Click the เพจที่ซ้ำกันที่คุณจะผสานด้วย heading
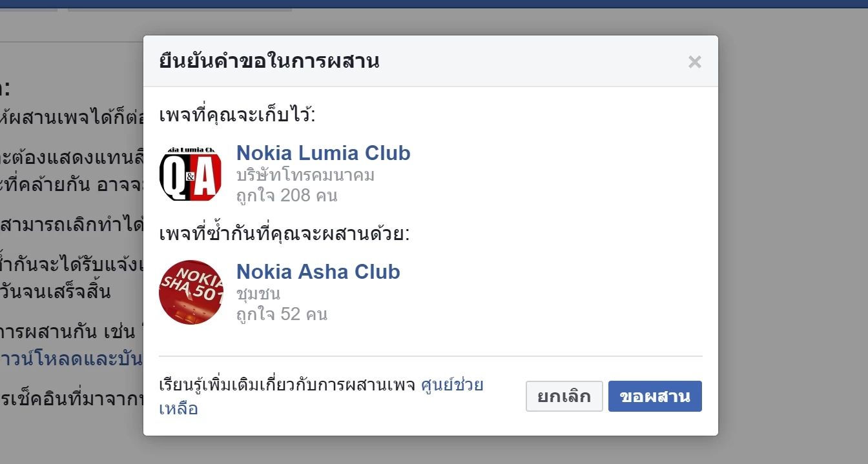The image size is (868, 464). pos(285,233)
